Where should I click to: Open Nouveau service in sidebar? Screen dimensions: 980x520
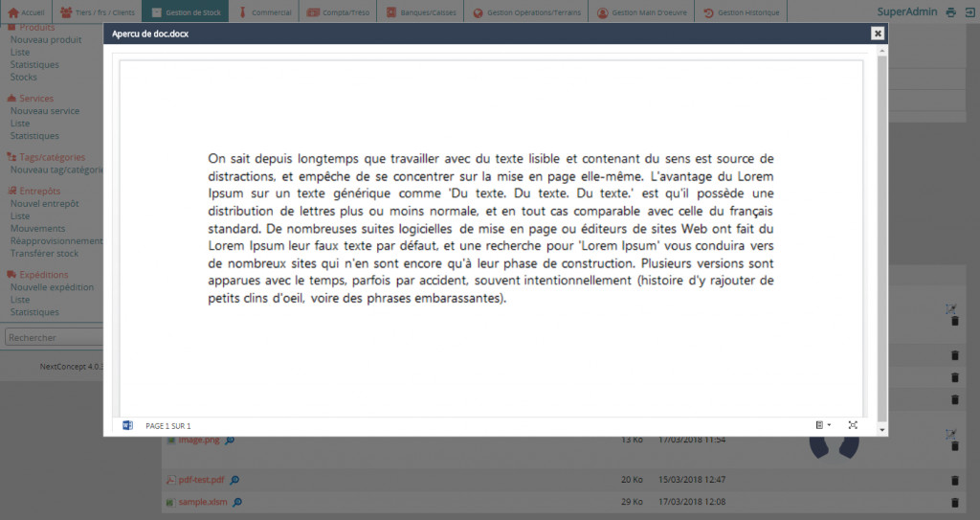tap(44, 111)
